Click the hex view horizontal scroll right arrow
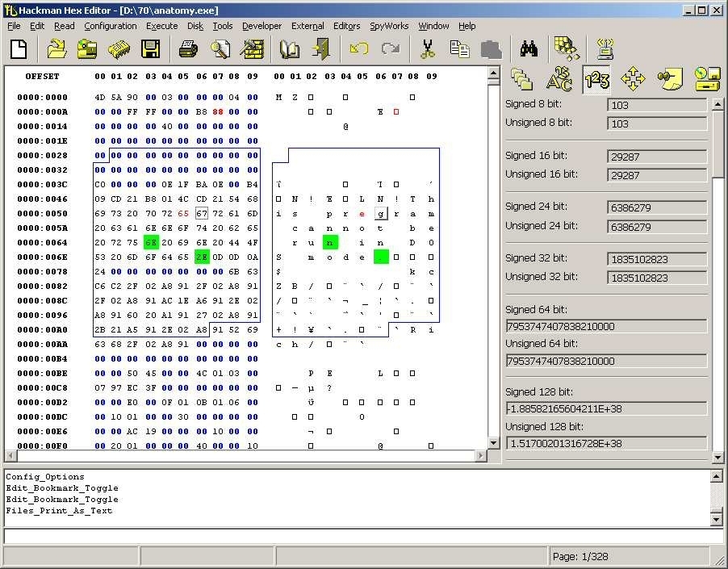This screenshot has width=728, height=569. (482, 456)
